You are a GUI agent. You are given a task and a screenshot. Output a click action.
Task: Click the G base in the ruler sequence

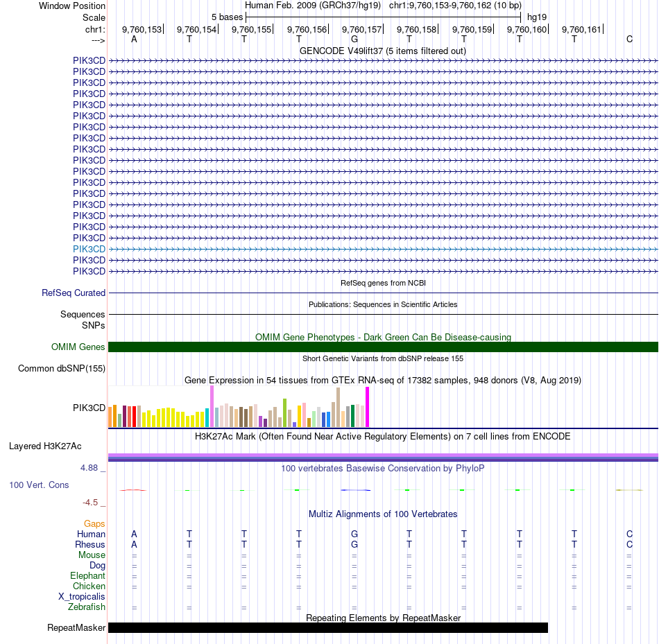coord(354,39)
